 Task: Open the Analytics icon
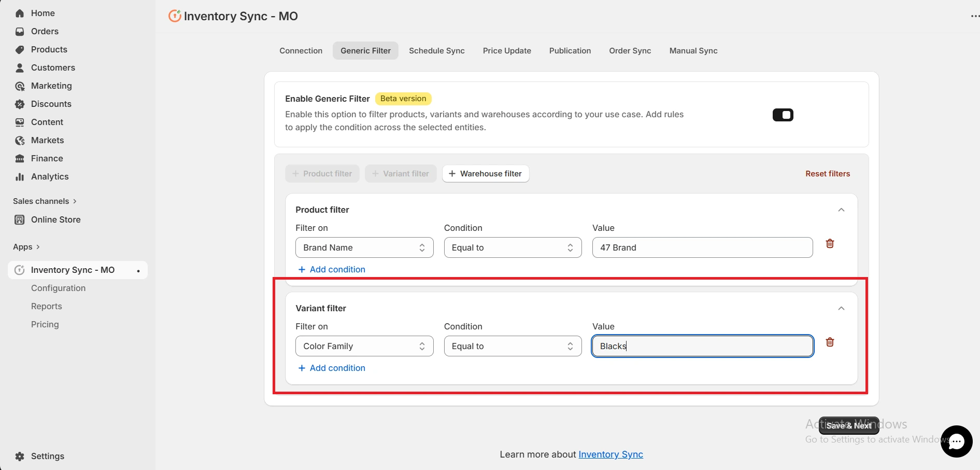[x=19, y=176]
